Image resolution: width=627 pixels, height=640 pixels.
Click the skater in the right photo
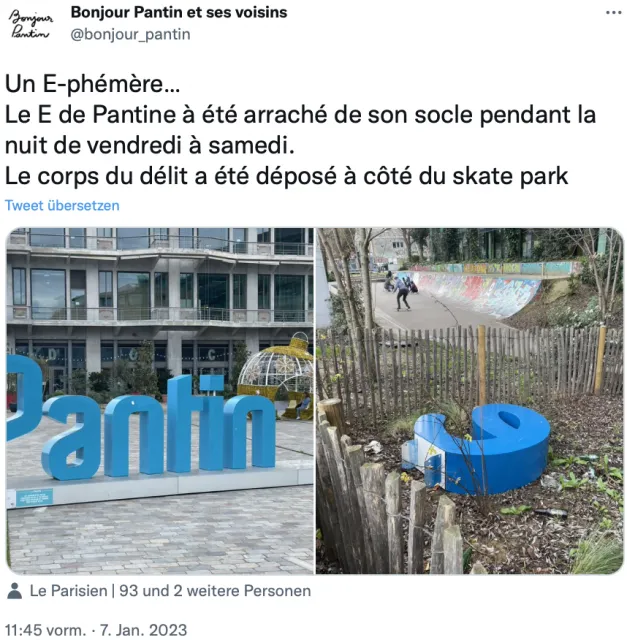pyautogui.click(x=402, y=291)
